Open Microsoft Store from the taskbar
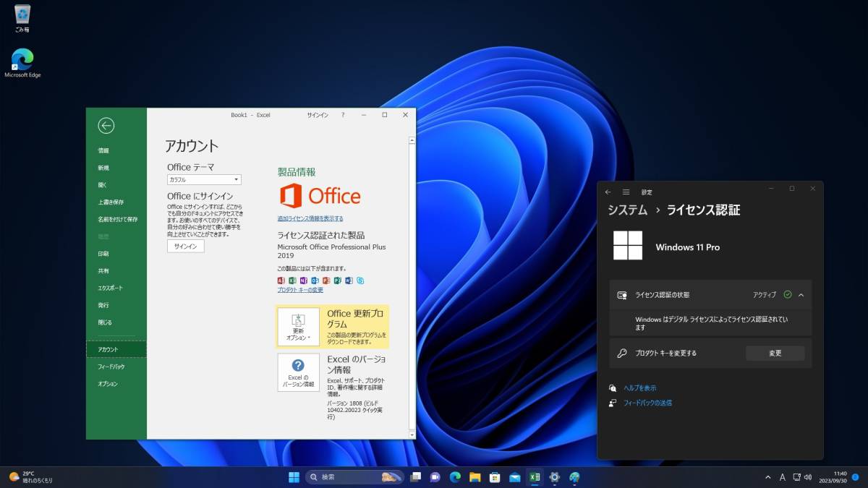 point(495,477)
